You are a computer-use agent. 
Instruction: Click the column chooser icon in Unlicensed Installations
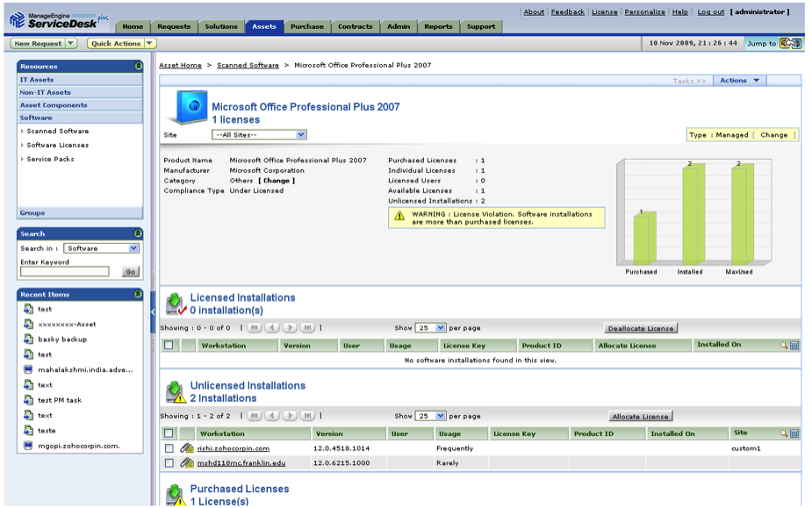pyautogui.click(x=794, y=433)
